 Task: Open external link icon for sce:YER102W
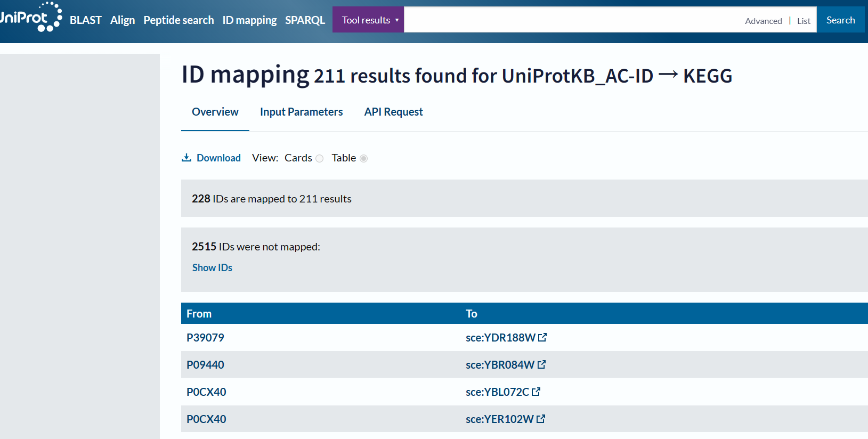coord(541,419)
